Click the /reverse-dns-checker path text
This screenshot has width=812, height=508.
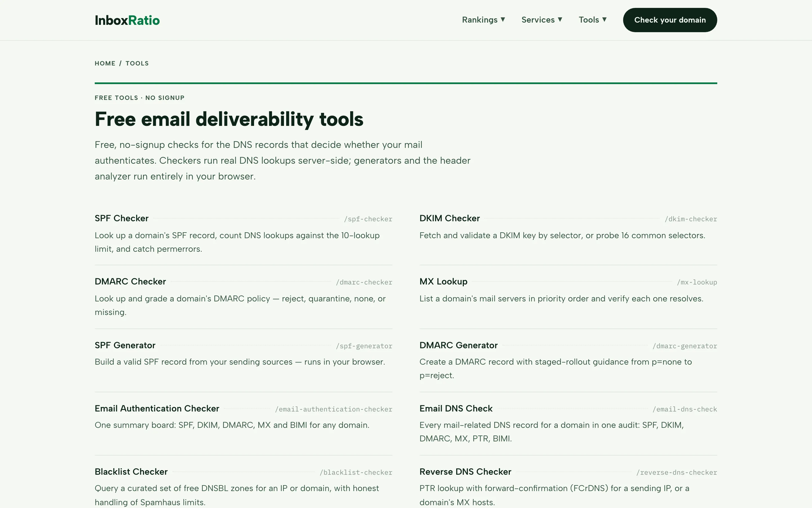pyautogui.click(x=677, y=472)
